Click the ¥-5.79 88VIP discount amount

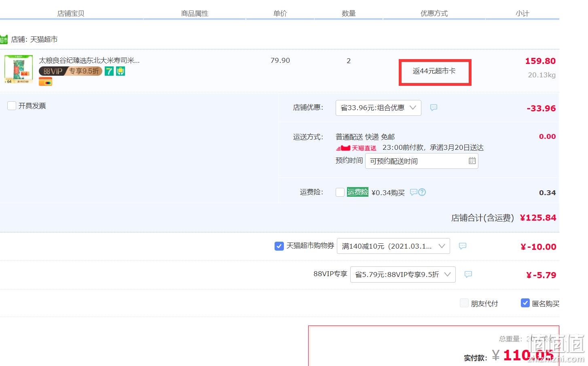pyautogui.click(x=541, y=275)
